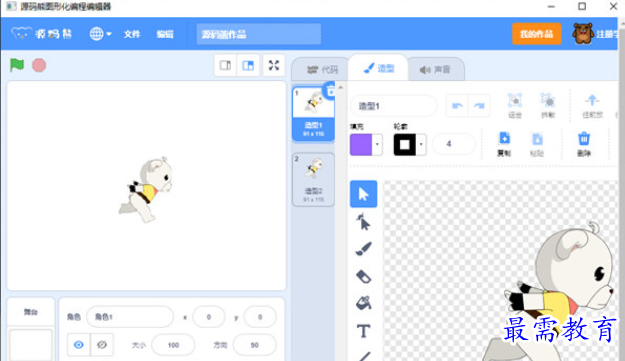Click the sprite x position field
This screenshot has height=361, width=625.
208,317
